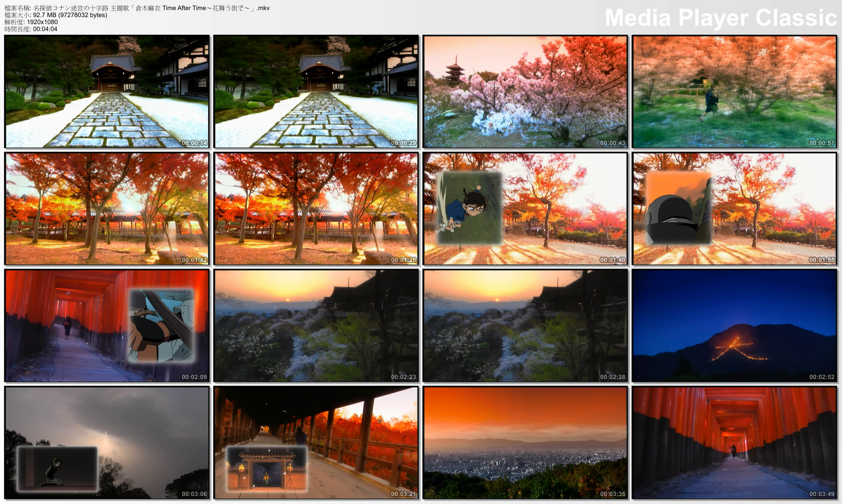Select the mountain bonfire thumbnail at 00:02:52

(735, 326)
